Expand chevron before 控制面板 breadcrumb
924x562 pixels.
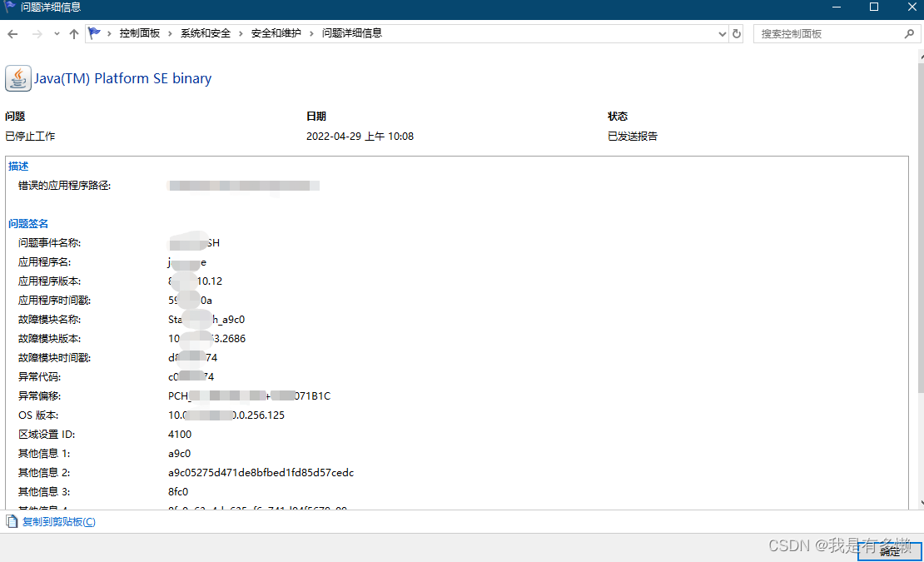[110, 33]
